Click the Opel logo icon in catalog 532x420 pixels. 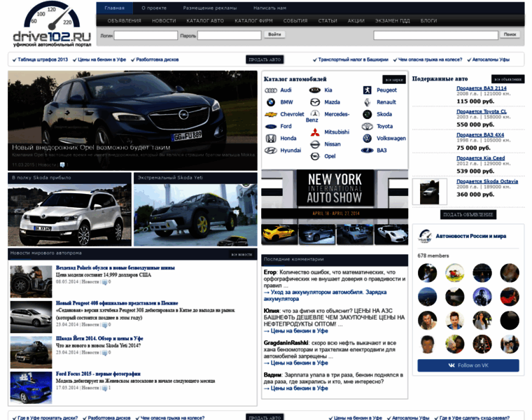(x=315, y=156)
